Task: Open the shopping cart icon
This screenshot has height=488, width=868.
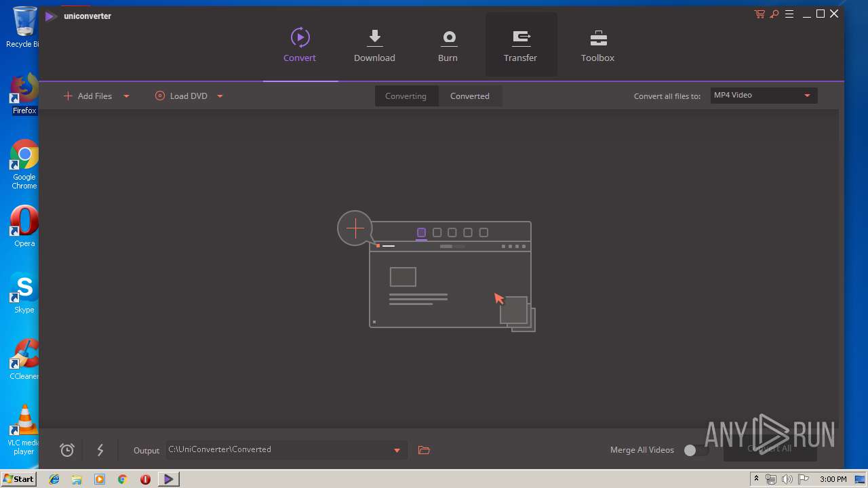Action: 759,14
